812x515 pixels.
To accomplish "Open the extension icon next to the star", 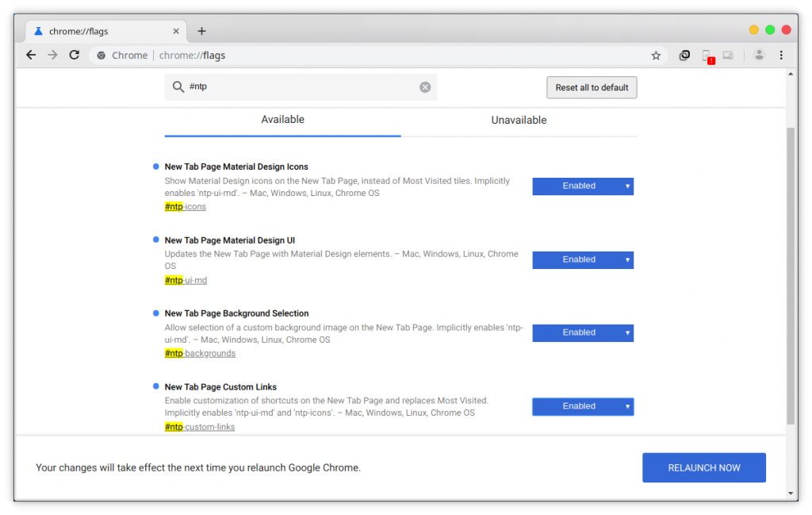I will 684,55.
